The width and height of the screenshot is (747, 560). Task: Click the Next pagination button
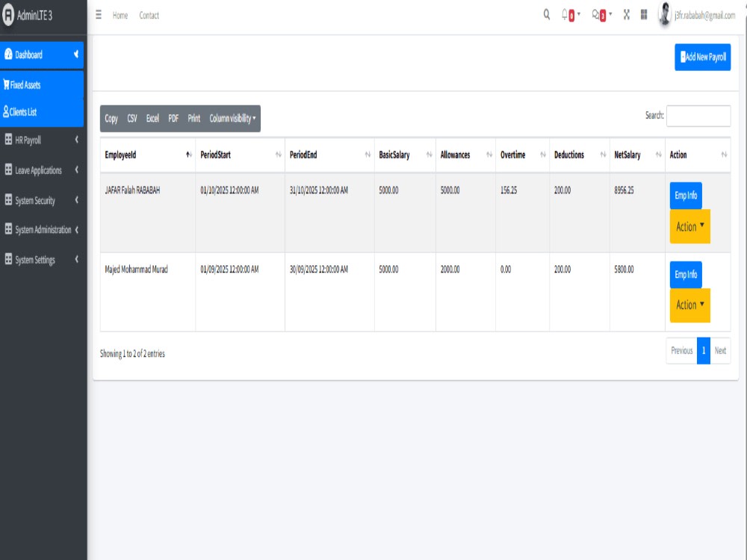coord(720,350)
